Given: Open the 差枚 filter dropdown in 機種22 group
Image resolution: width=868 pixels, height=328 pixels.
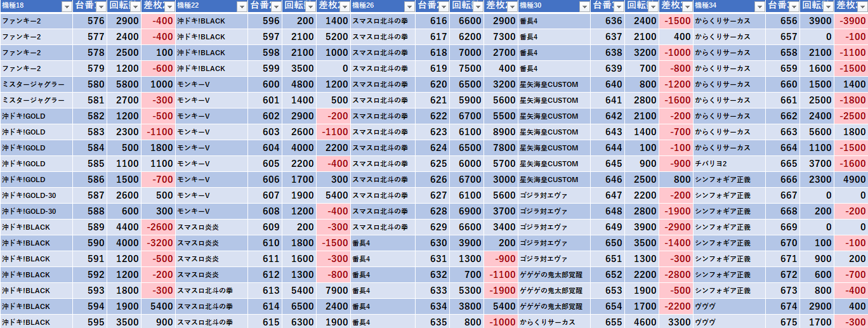Looking at the screenshot, I should pos(344,6).
